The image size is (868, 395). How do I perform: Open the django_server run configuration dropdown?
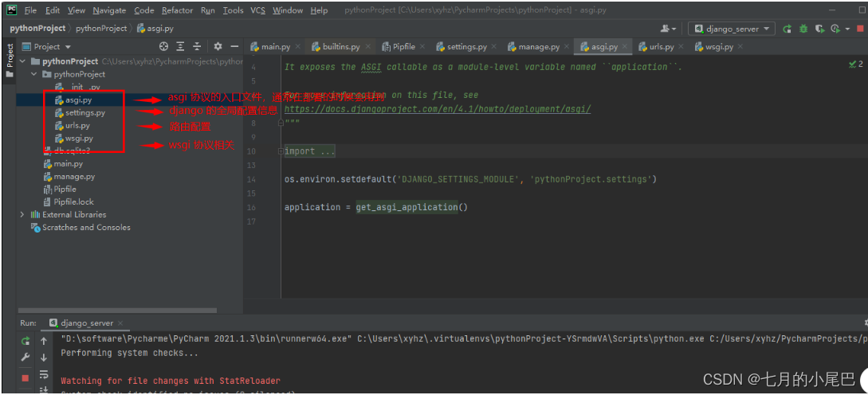point(731,29)
